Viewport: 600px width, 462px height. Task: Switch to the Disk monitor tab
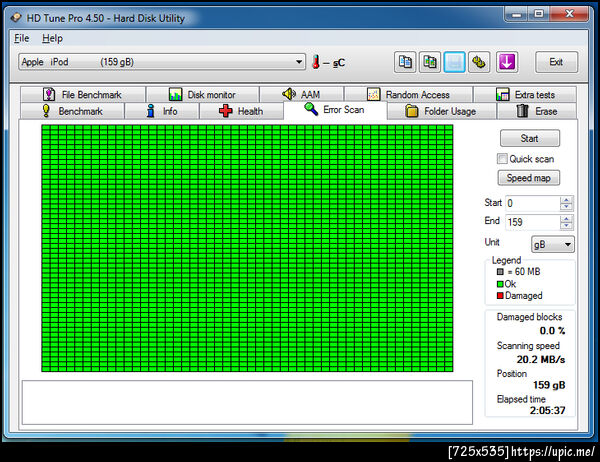[x=202, y=94]
